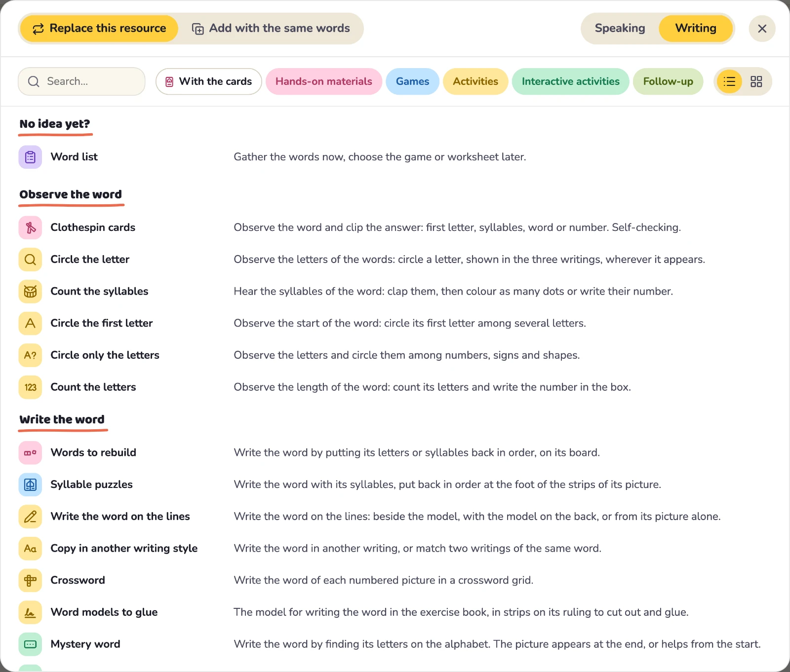
Task: Filter by Follow-up category
Action: pyautogui.click(x=668, y=81)
